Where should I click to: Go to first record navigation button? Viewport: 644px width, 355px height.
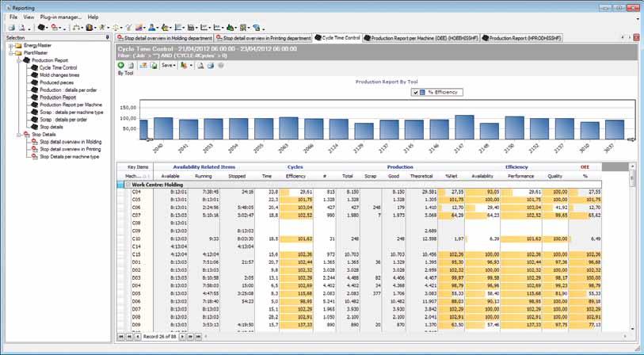[121, 337]
